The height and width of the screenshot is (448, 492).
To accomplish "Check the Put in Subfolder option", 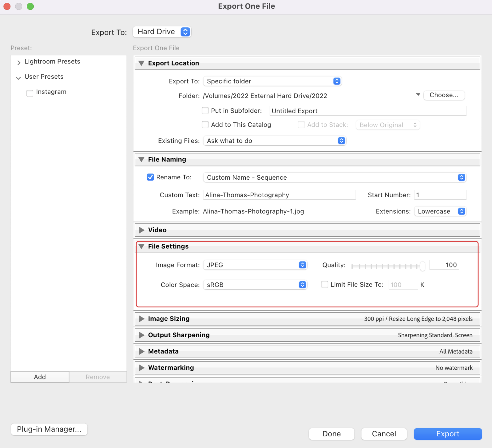I will point(205,110).
